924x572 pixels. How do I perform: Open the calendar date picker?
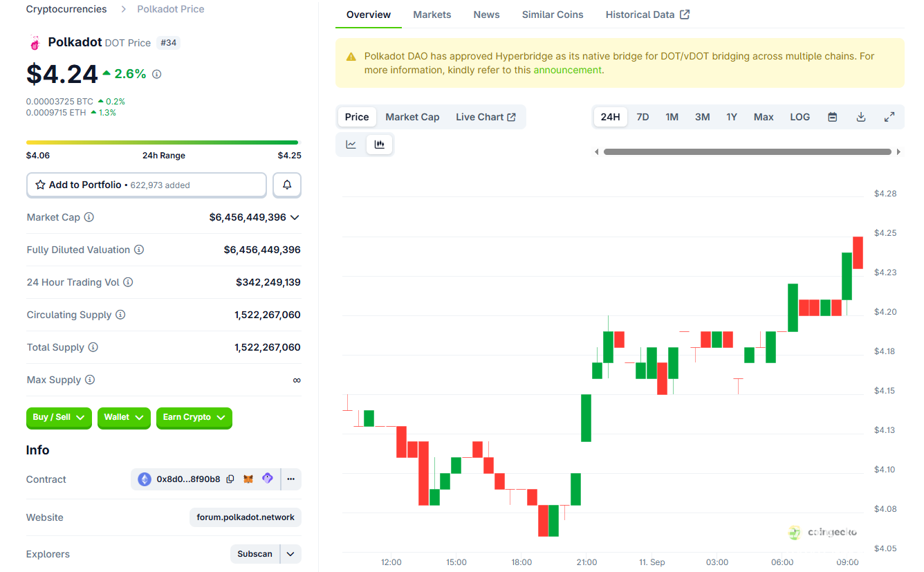click(x=833, y=117)
